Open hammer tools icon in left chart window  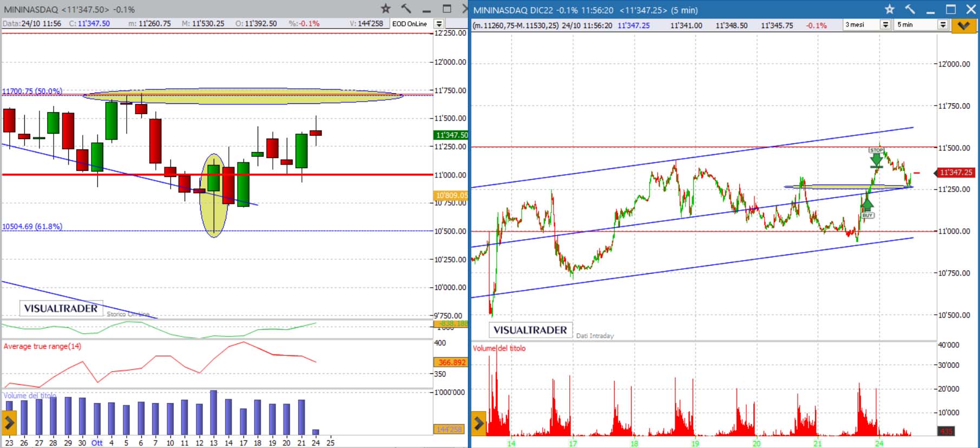point(406,8)
